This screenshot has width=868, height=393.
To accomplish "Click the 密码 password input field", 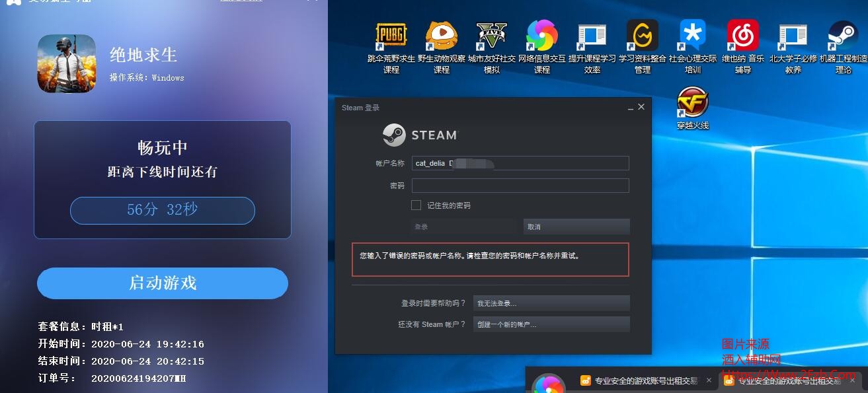I will coord(520,186).
